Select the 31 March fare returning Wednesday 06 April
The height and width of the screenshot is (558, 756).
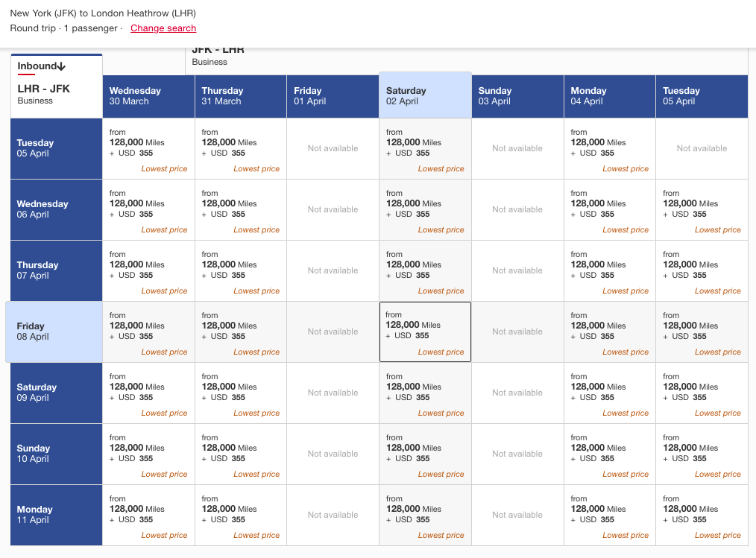click(x=240, y=209)
